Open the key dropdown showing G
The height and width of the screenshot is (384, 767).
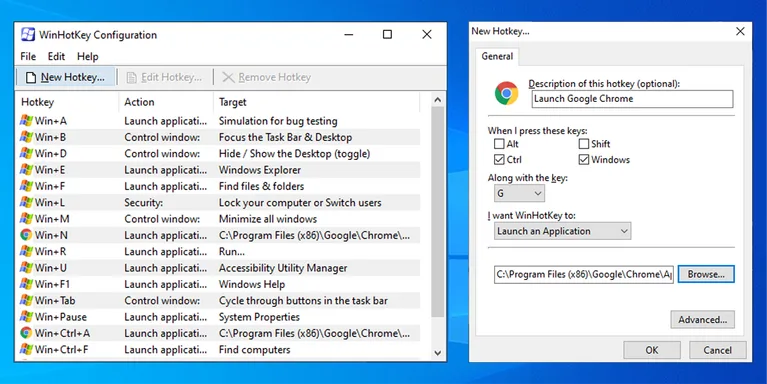tap(519, 193)
